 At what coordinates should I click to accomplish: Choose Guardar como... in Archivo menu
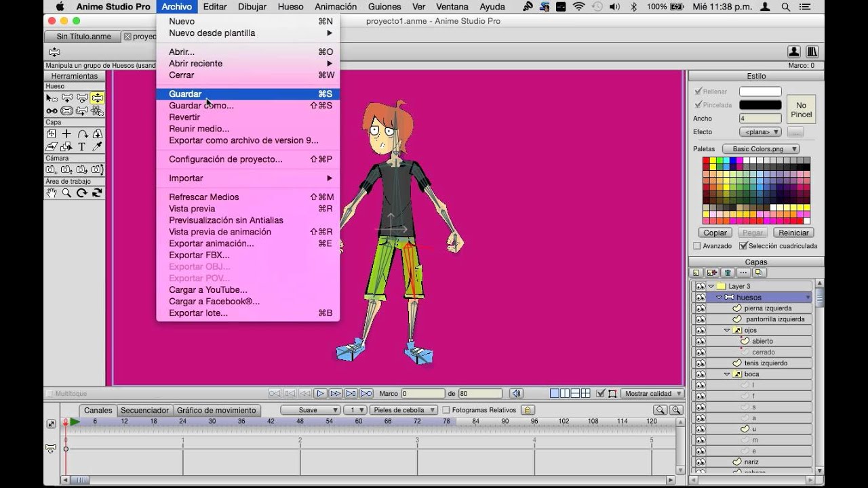pyautogui.click(x=201, y=106)
